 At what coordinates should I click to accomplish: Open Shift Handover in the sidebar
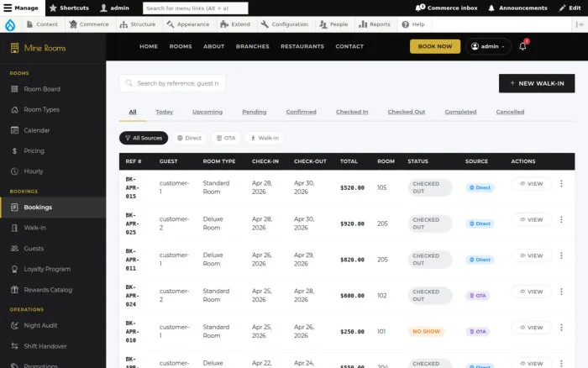[53, 346]
